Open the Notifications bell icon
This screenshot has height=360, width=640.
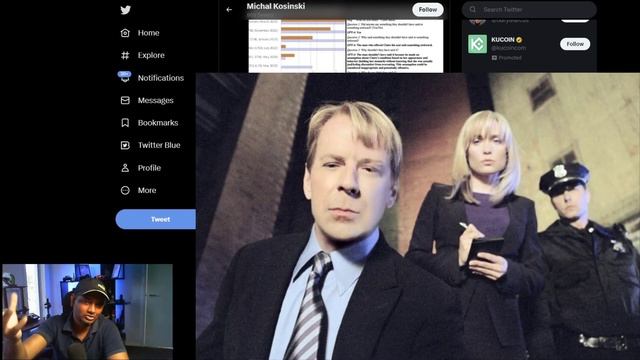[125, 77]
